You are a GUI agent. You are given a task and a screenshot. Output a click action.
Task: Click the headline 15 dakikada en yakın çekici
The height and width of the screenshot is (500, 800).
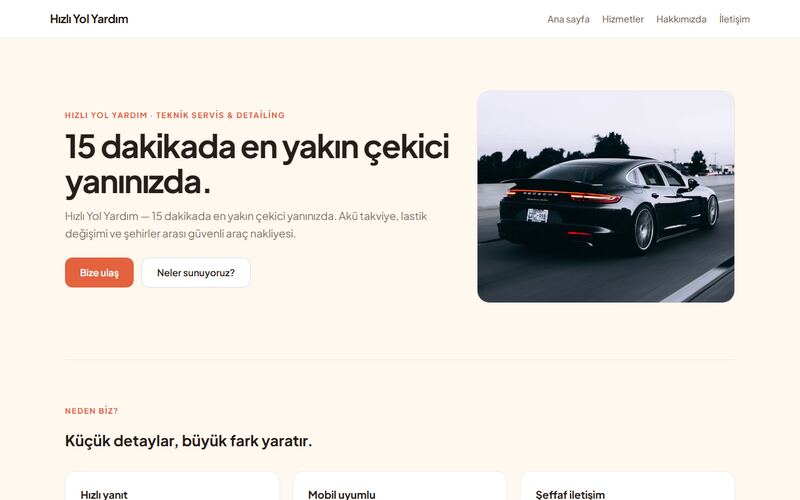[x=257, y=164]
